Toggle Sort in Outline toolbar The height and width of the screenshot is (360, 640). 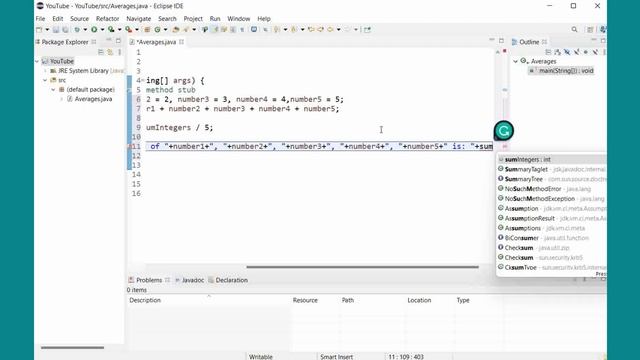(x=558, y=52)
